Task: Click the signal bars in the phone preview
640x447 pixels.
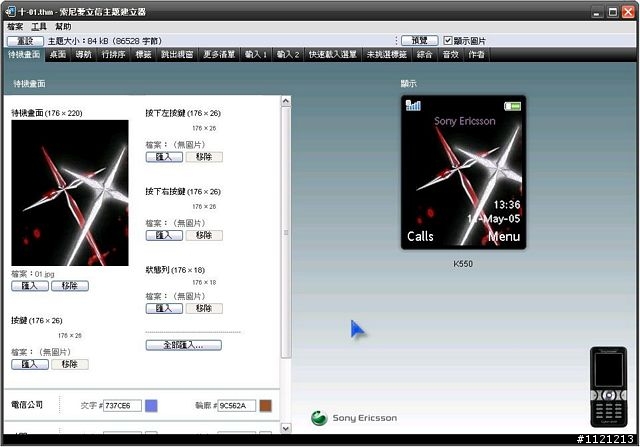Action: 413,105
